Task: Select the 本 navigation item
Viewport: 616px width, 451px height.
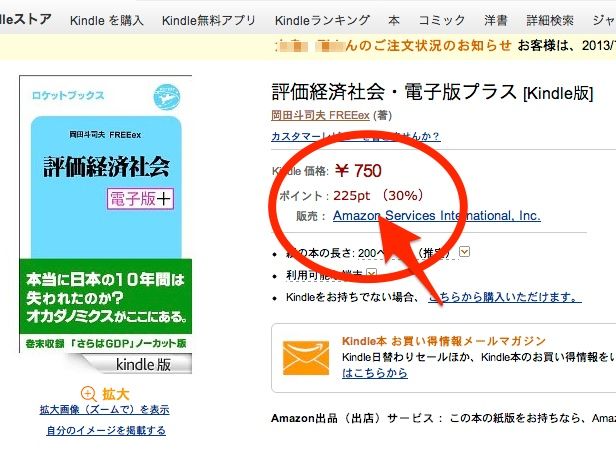Action: pos(394,20)
